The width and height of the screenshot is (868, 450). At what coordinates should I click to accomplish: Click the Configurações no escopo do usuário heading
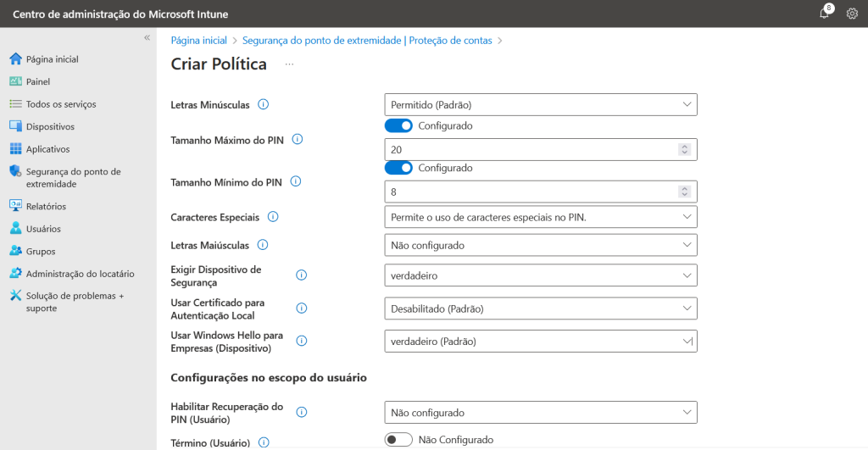click(x=269, y=377)
